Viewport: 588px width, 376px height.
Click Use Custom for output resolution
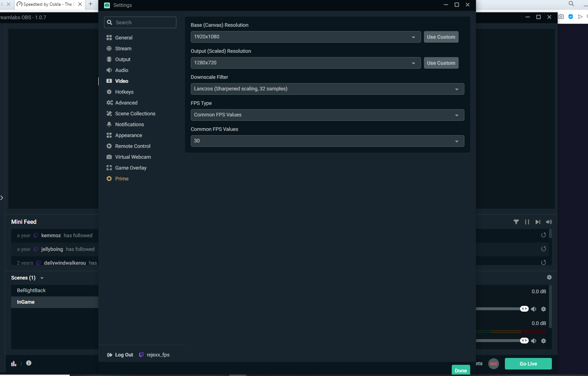(x=441, y=63)
